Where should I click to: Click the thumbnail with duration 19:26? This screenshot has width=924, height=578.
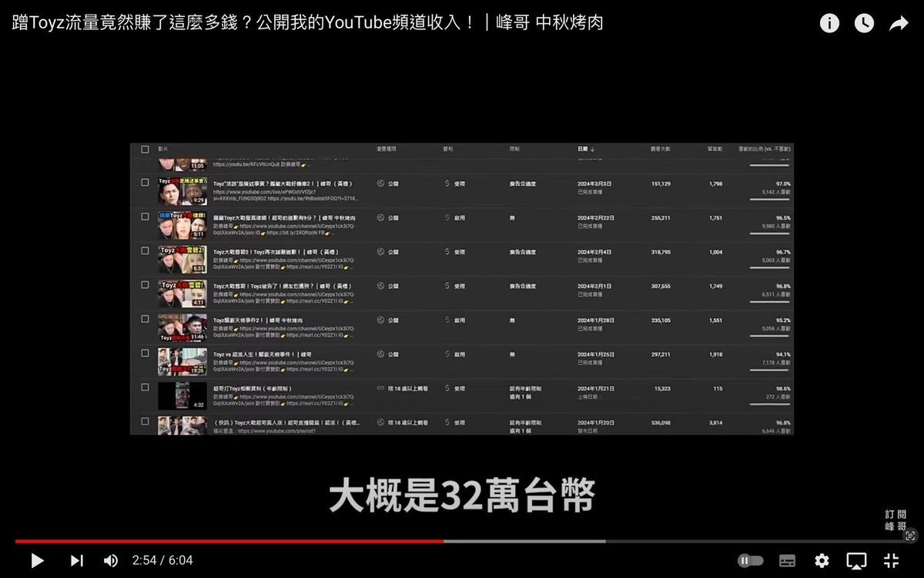182,361
